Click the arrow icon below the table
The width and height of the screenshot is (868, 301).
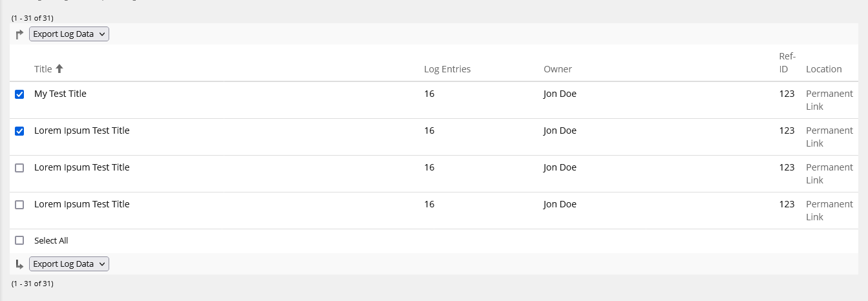(x=19, y=264)
